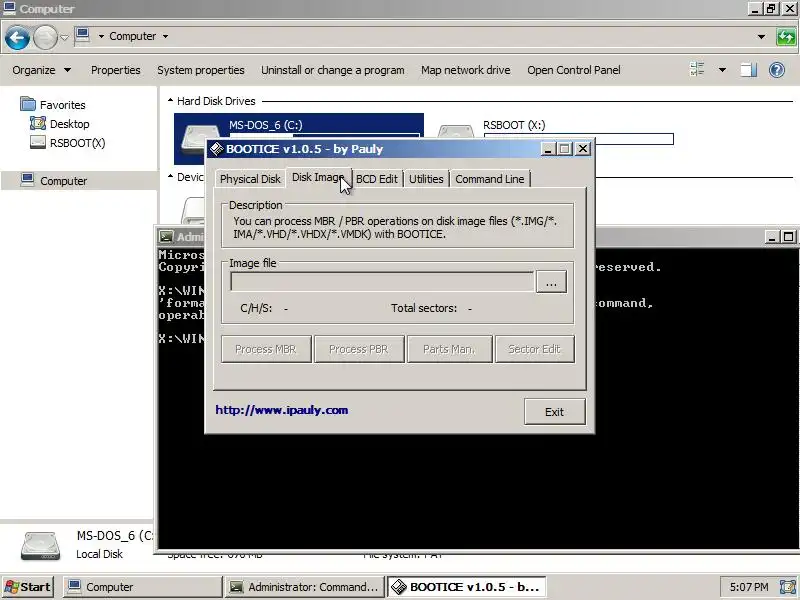The height and width of the screenshot is (600, 800).
Task: Open System properties from the toolbar
Action: coord(201,70)
